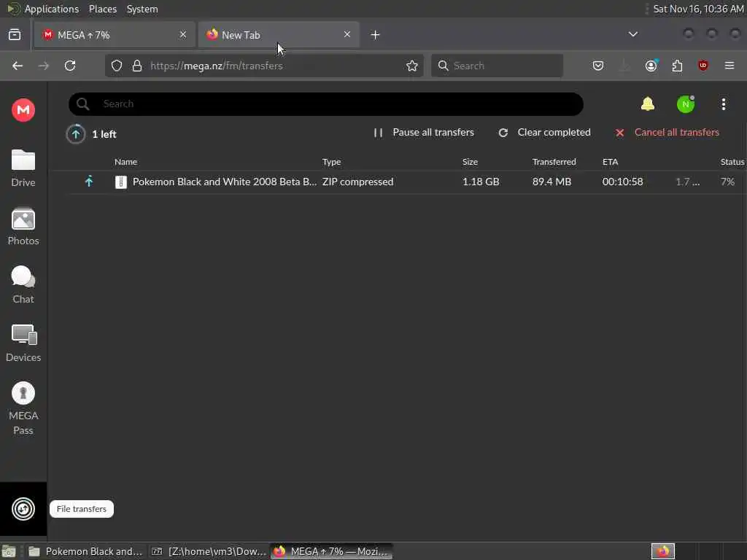Open the extensions puzzle icon
The image size is (747, 560).
tap(677, 66)
